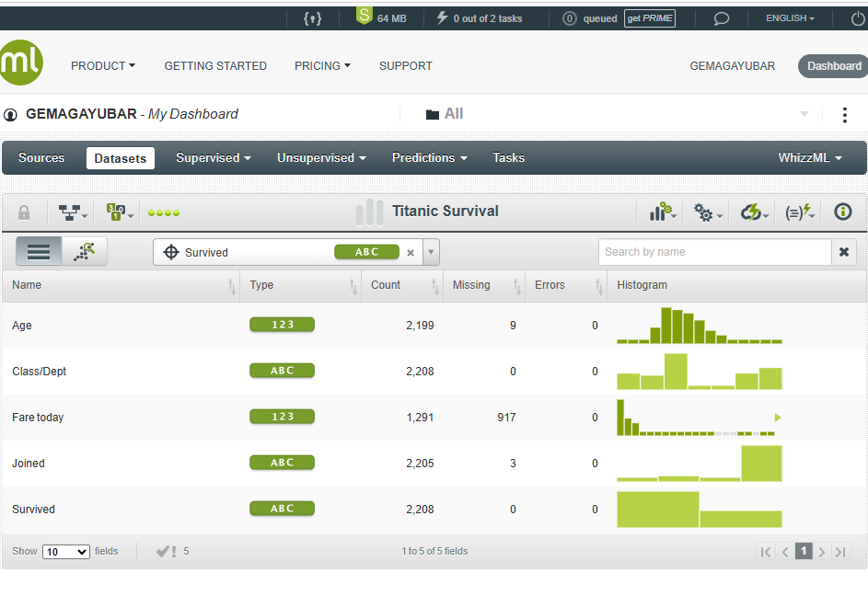This screenshot has width=868, height=596.
Task: Switch to scatterplot view
Action: tap(86, 251)
